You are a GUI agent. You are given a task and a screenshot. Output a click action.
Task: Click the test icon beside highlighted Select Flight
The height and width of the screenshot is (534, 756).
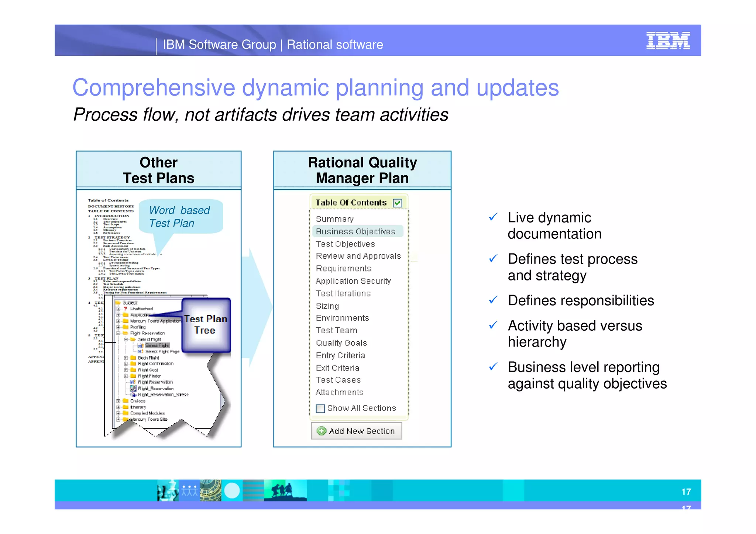(x=141, y=345)
